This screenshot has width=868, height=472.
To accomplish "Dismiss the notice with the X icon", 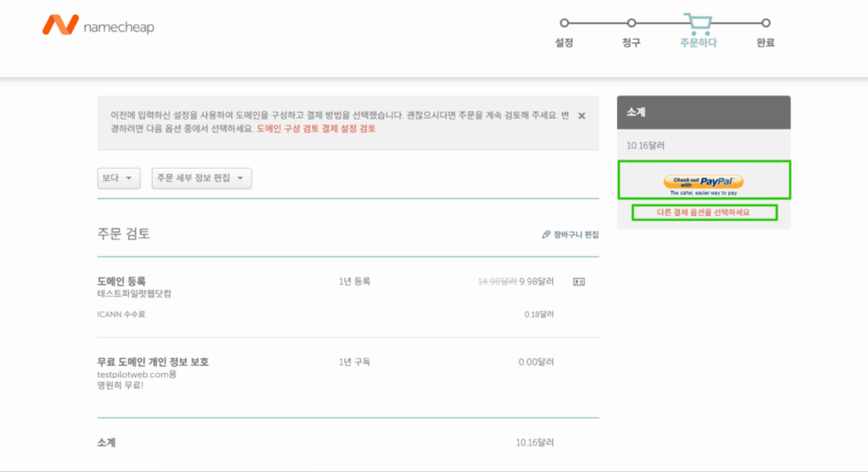I will pos(581,115).
